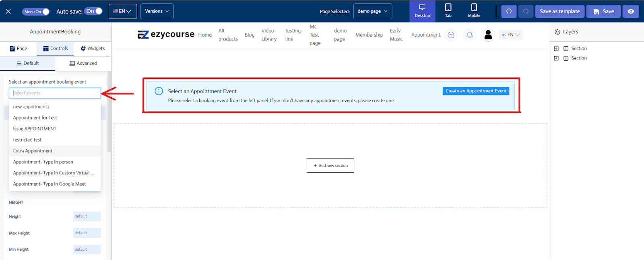Screen dimensions: 644x260
Task: Click the ezycourse logo
Action: [166, 35]
